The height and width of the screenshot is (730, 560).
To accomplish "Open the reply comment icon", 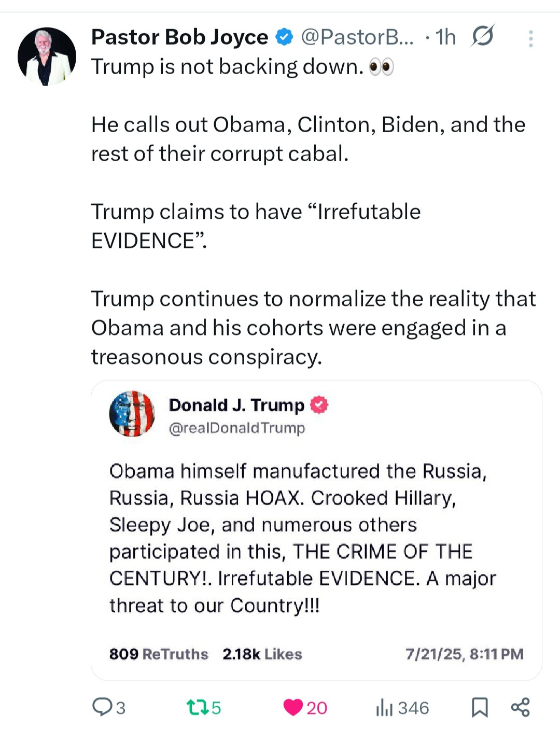I will 102,707.
